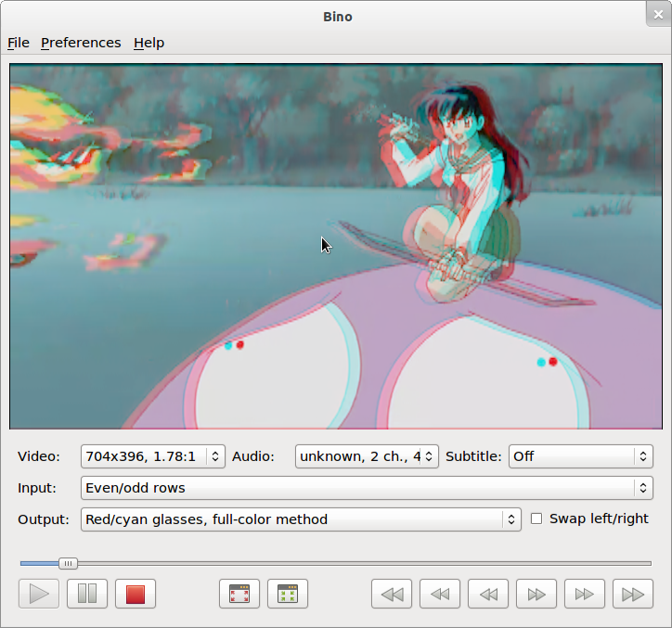Click the Play button
Screen dimensions: 672x628
tap(39, 594)
